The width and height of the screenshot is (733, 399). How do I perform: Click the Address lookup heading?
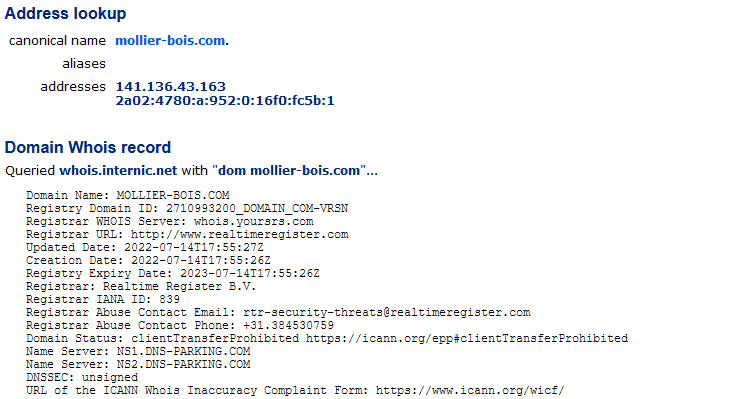point(65,14)
